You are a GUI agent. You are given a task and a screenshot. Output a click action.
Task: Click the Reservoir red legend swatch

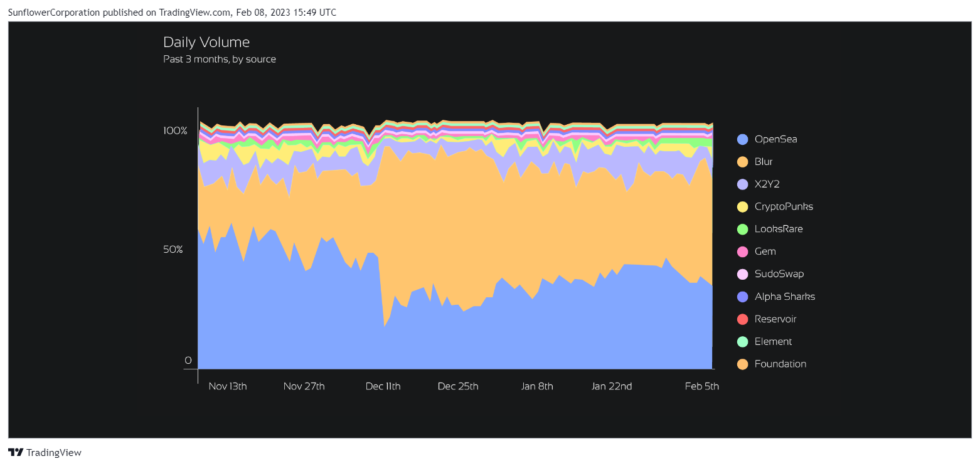(x=743, y=319)
